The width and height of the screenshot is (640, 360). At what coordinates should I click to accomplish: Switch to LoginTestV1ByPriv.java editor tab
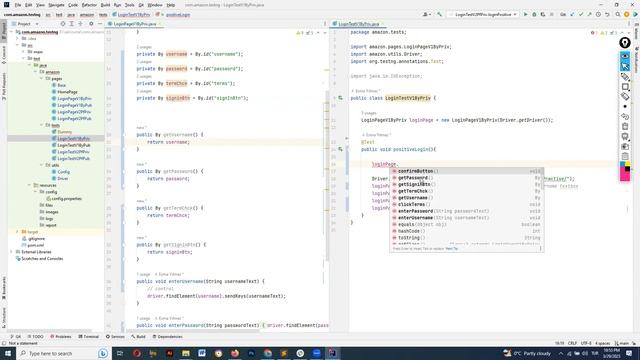tap(359, 24)
